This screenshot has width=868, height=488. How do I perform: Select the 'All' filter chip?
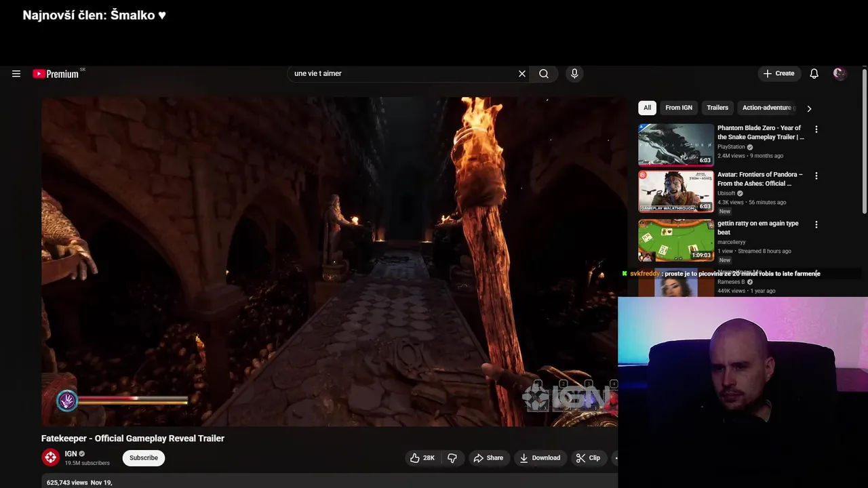coord(647,108)
